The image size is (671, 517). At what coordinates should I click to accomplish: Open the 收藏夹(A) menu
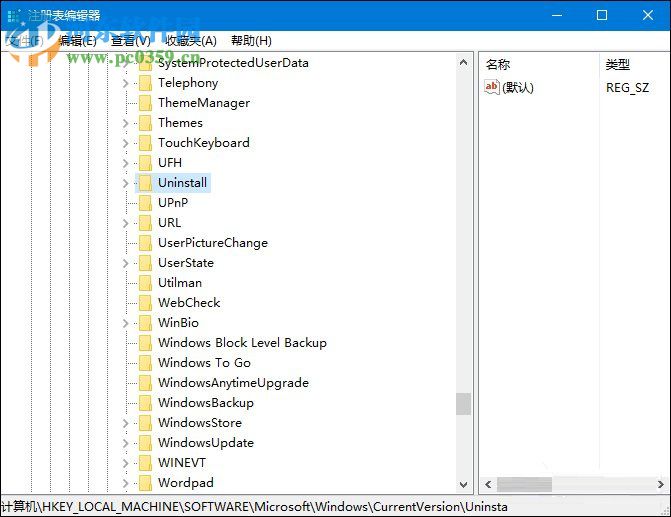click(190, 41)
